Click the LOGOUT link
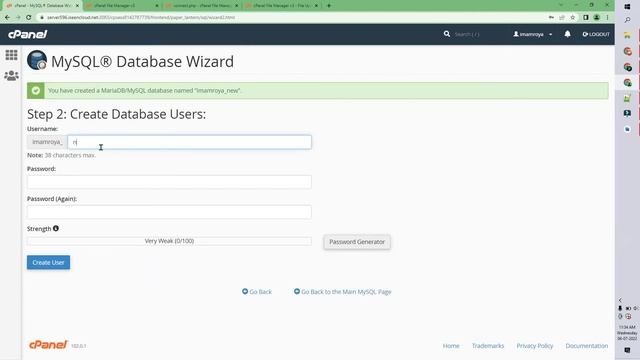 (596, 34)
